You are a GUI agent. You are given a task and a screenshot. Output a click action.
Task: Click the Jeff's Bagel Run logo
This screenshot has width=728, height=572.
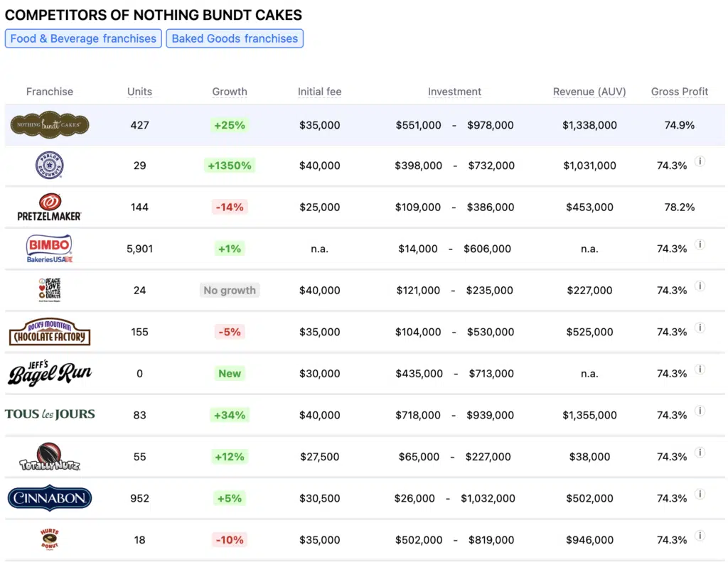pyautogui.click(x=50, y=374)
